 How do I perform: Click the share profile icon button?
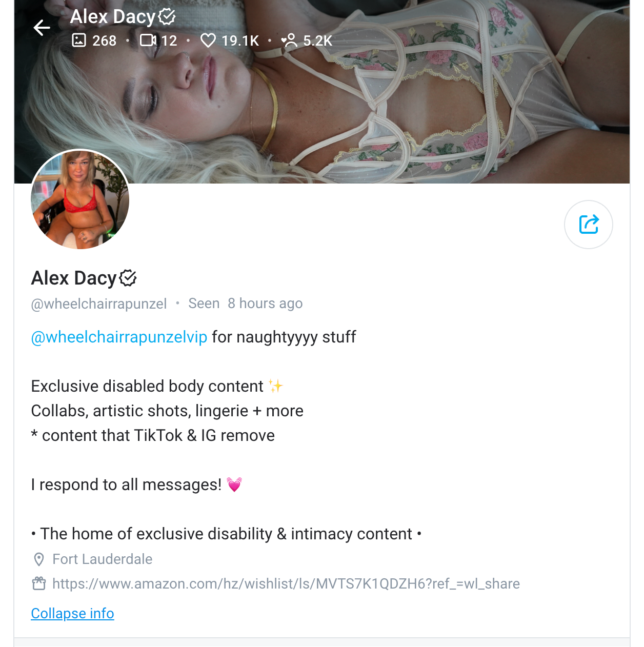589,225
